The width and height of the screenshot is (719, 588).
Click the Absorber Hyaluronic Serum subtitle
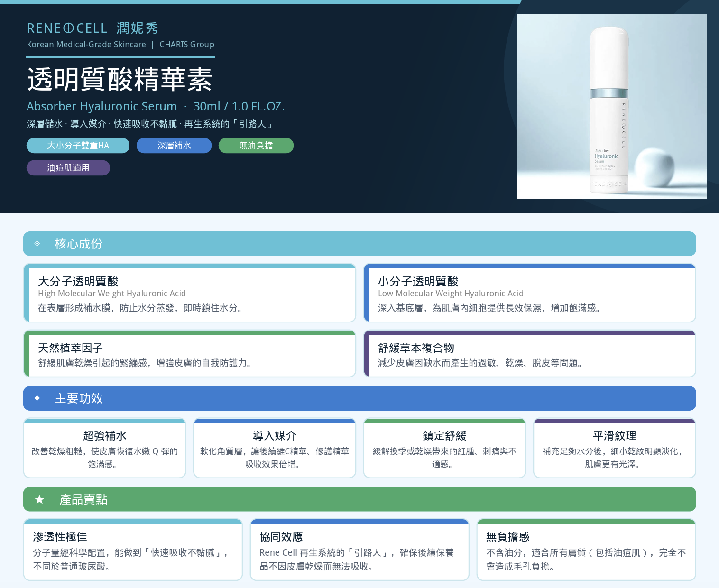tap(156, 106)
